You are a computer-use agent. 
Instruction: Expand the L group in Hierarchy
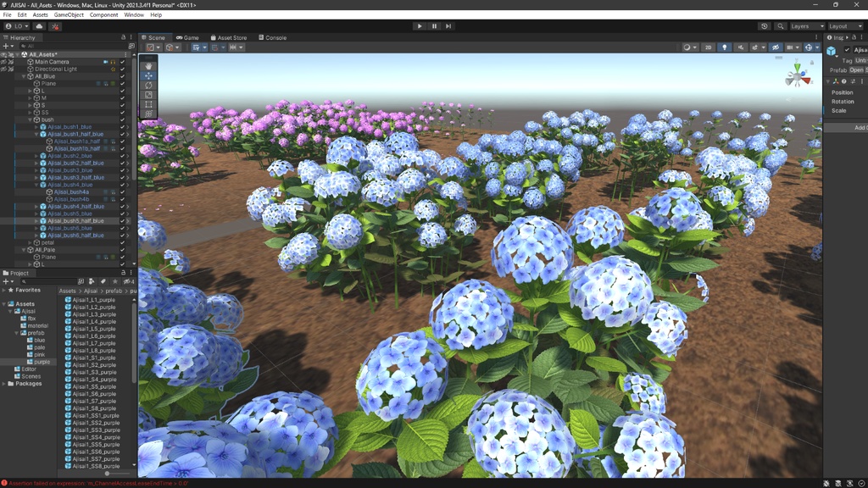click(31, 91)
